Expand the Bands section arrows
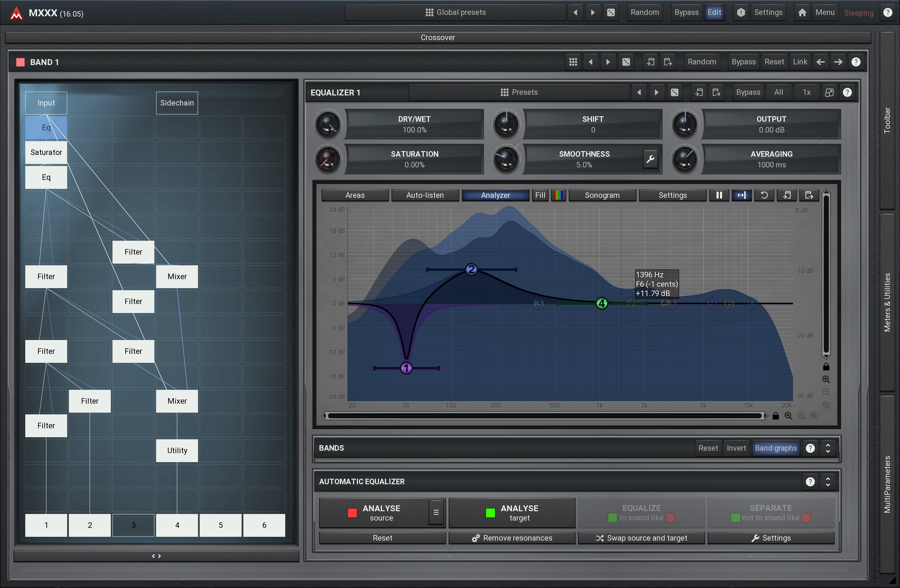The width and height of the screenshot is (900, 588). (828, 448)
